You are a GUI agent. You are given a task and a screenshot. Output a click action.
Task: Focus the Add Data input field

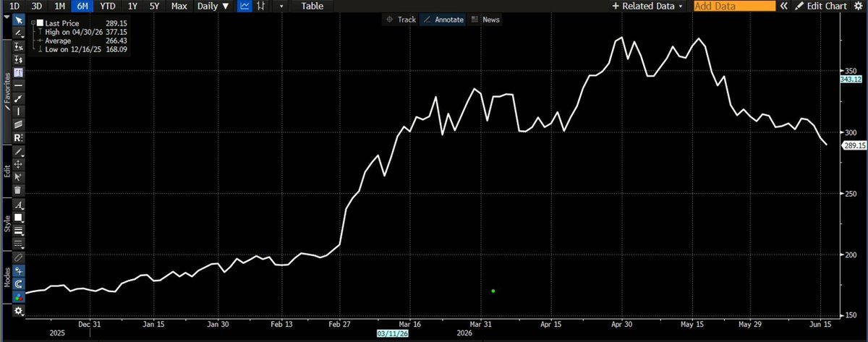pos(734,6)
